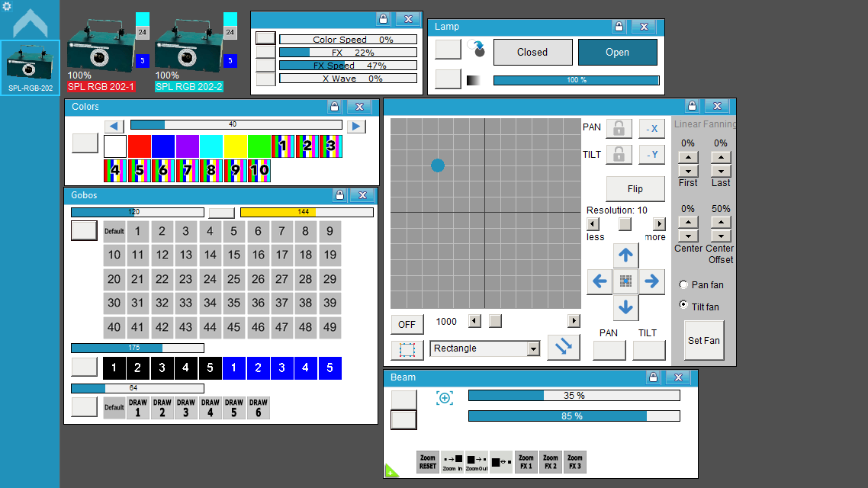Image resolution: width=868 pixels, height=488 pixels.
Task: Click the Resolution more arrow
Action: click(659, 224)
